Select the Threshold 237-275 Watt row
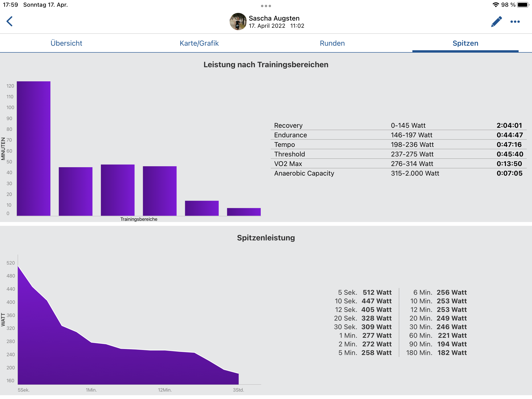The width and height of the screenshot is (532, 399). (x=398, y=154)
